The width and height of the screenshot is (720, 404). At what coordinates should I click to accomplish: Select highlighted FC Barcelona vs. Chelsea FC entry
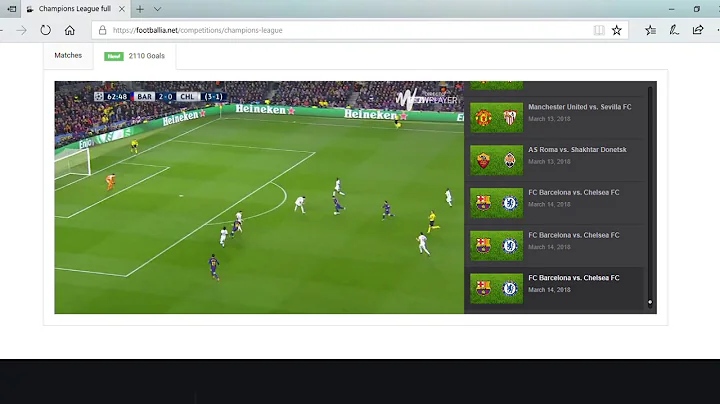point(555,288)
